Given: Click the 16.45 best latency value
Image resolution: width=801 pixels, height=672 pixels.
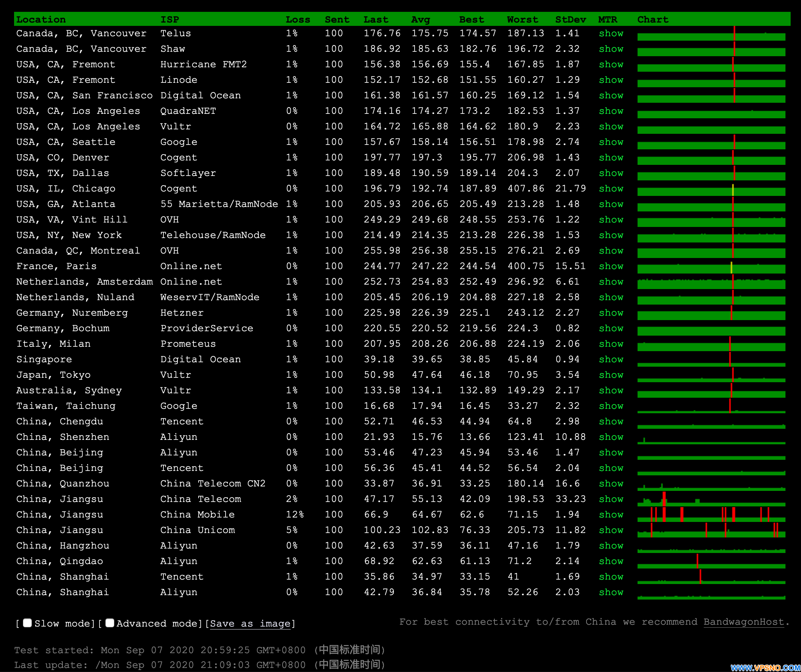Looking at the screenshot, I should [x=474, y=406].
